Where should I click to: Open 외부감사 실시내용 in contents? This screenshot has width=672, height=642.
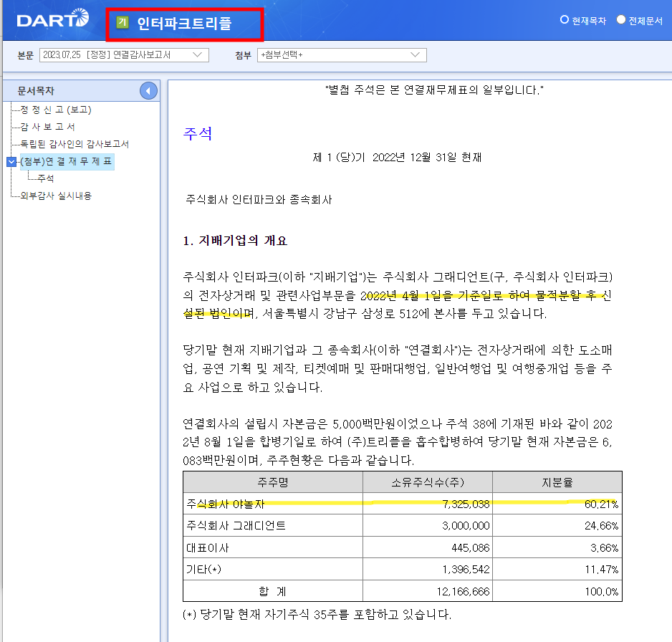(x=56, y=196)
